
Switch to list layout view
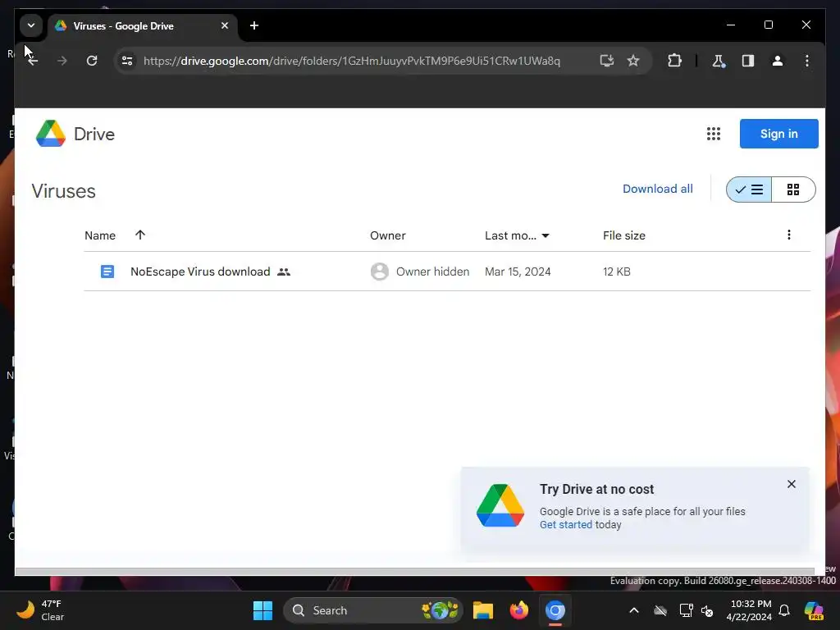749,189
